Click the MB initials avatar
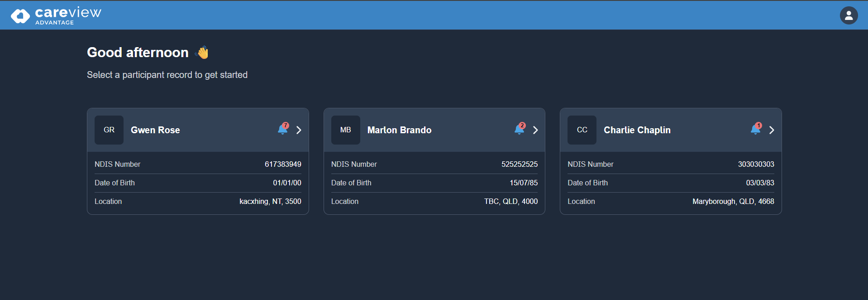 [346, 130]
